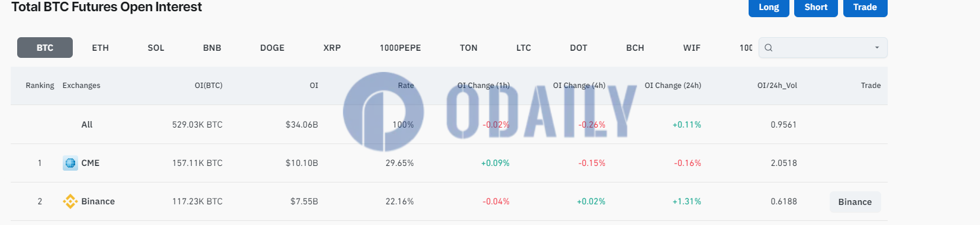The height and width of the screenshot is (225, 980).
Task: Click the search magnifier icon
Action: 768,48
